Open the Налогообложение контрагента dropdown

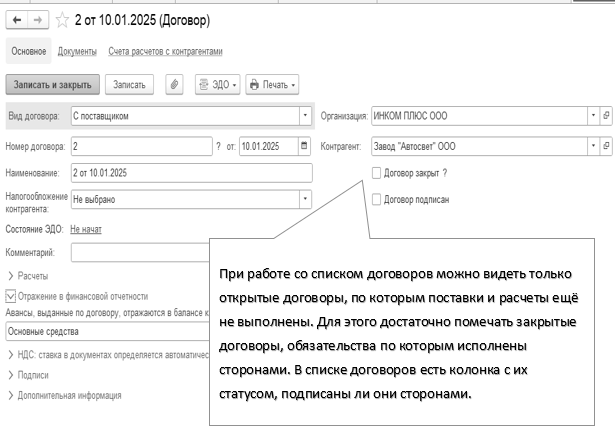tap(305, 199)
